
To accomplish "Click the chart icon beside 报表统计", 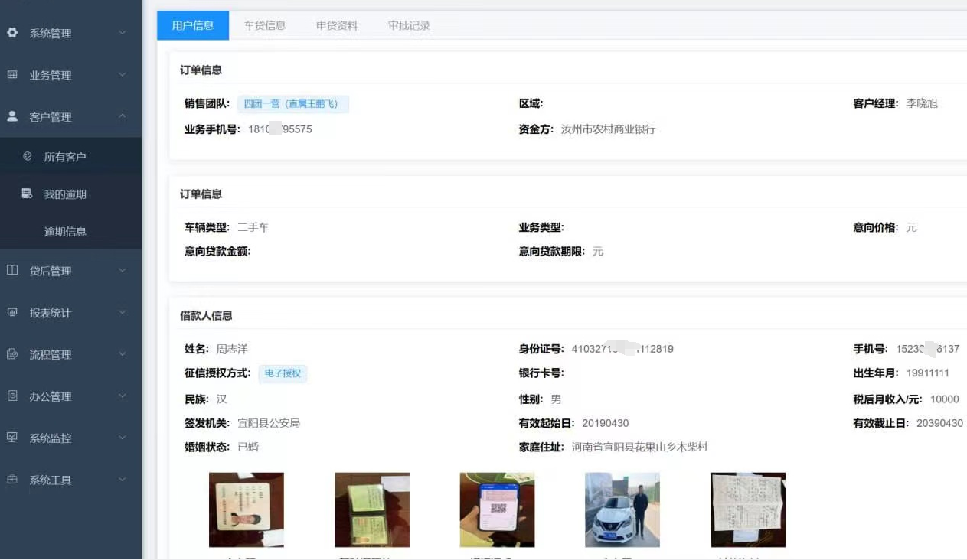I will tap(12, 312).
